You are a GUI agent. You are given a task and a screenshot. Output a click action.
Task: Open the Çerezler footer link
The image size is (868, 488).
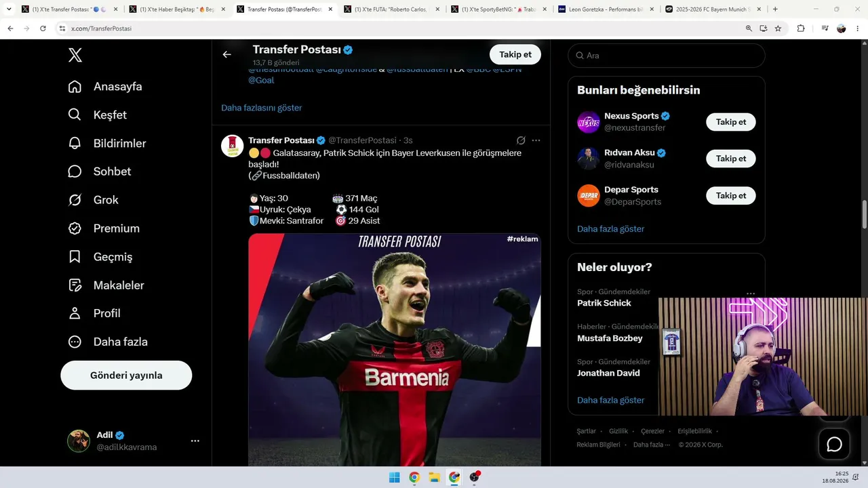point(653,431)
